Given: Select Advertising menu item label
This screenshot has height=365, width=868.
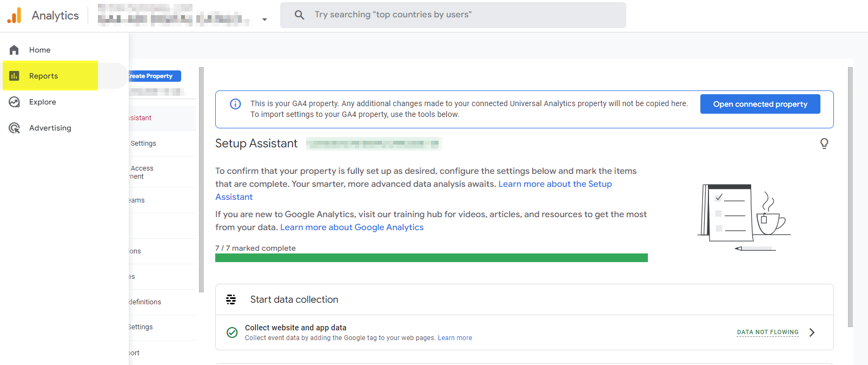Looking at the screenshot, I should [x=50, y=128].
